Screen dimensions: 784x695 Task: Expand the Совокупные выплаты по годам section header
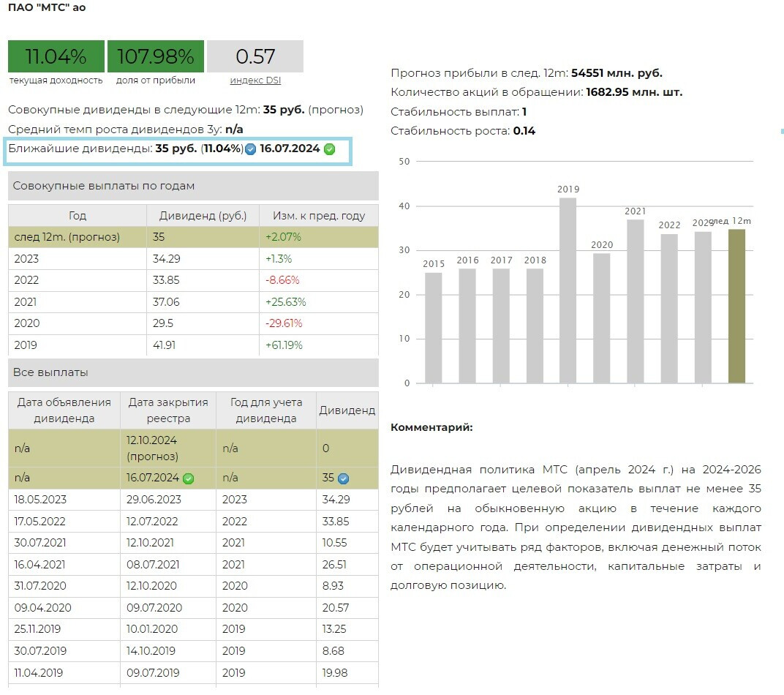pyautogui.click(x=193, y=186)
